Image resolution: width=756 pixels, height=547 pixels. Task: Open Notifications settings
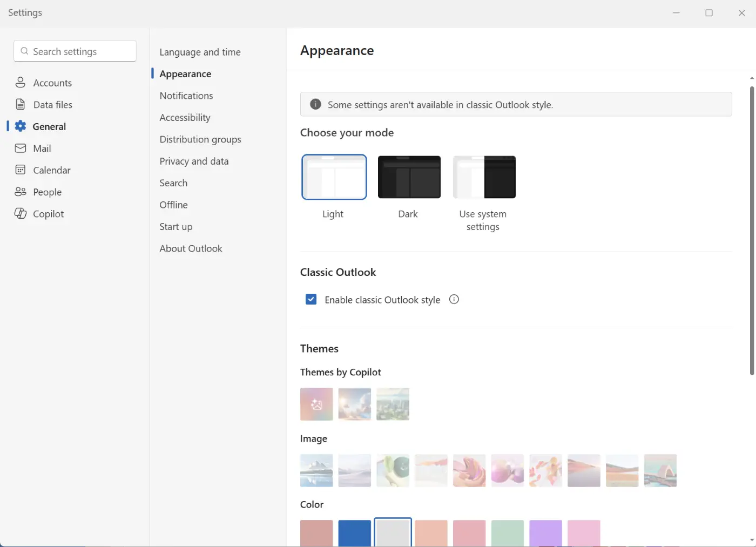coord(186,96)
